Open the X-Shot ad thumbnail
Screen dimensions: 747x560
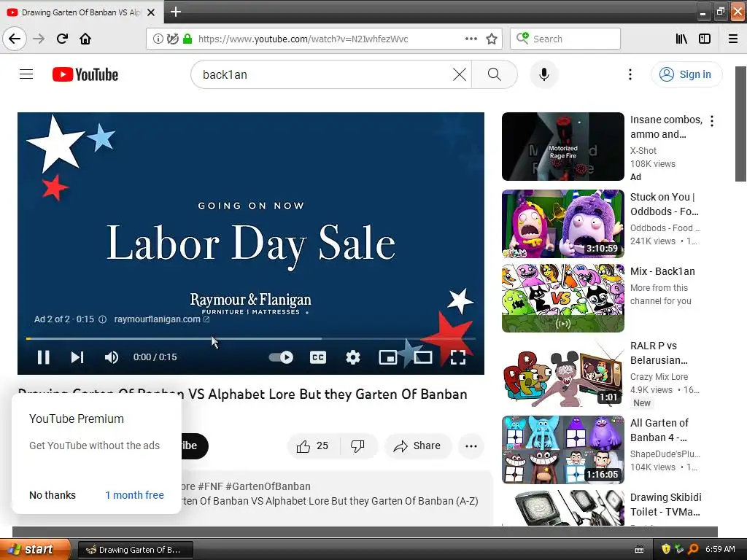(x=562, y=146)
